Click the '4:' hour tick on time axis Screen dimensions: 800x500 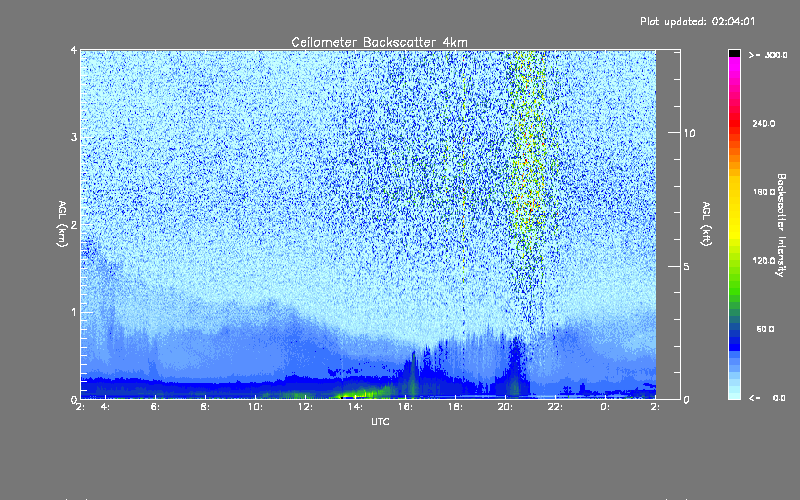105,407
